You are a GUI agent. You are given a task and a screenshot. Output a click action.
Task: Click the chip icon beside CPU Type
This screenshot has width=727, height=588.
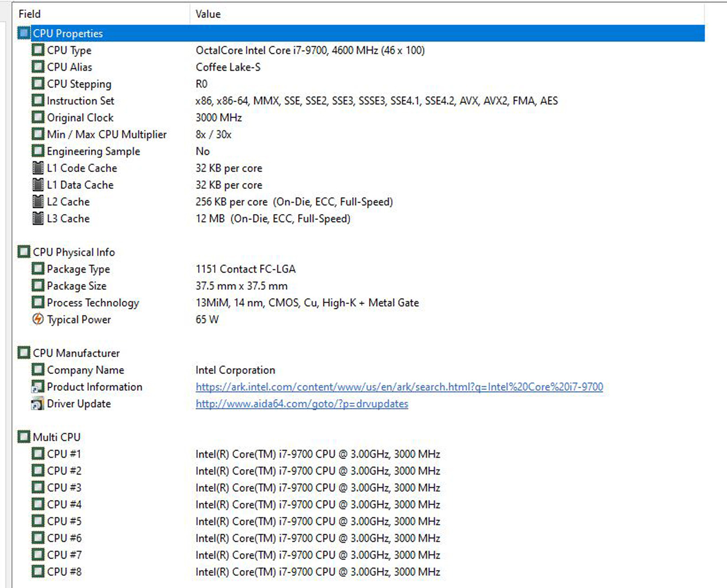[38, 50]
